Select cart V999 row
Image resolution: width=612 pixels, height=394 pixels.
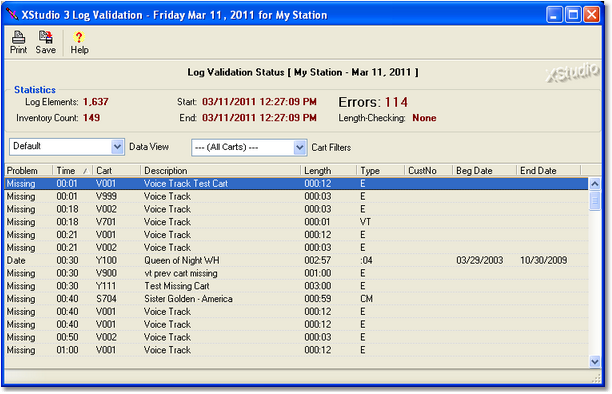click(x=296, y=196)
